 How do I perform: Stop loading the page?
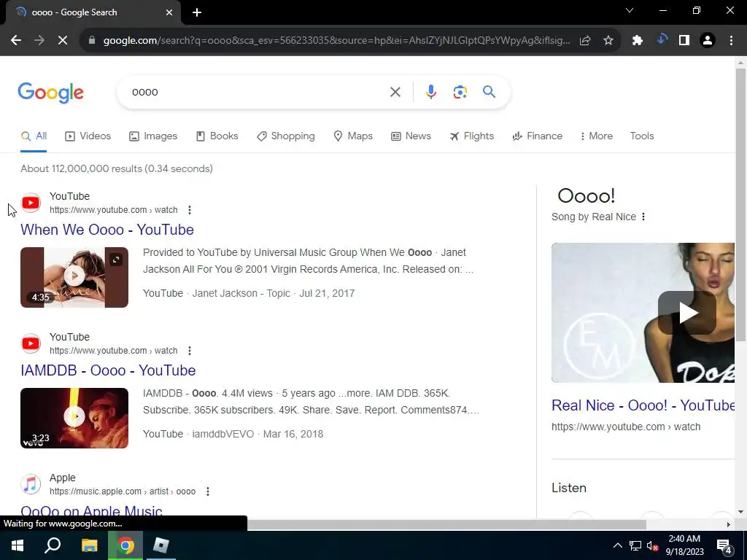(x=63, y=41)
